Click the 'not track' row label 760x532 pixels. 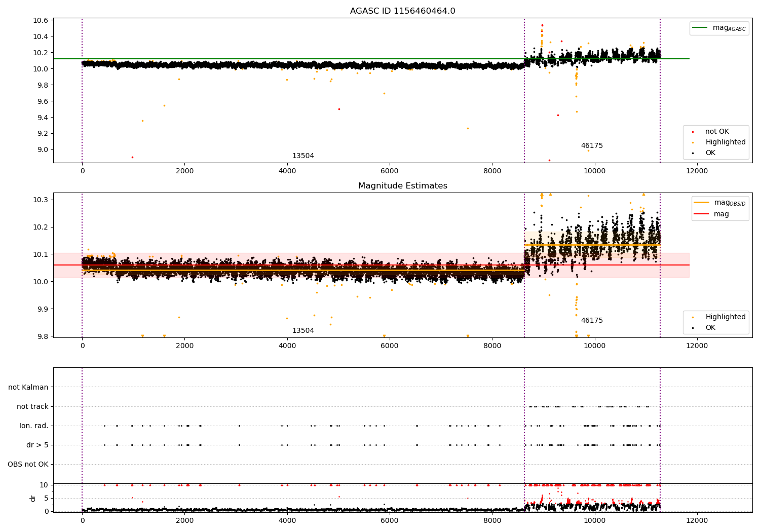[32, 407]
